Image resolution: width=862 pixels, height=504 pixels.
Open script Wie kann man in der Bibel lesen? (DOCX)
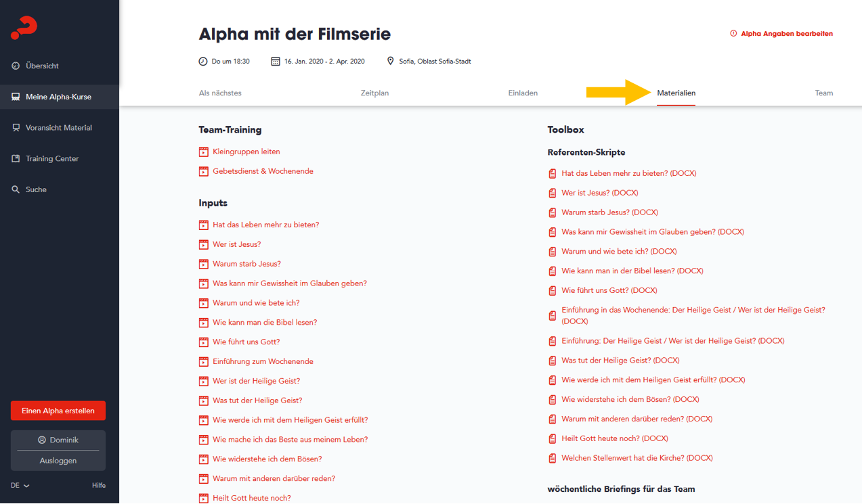[x=632, y=271]
